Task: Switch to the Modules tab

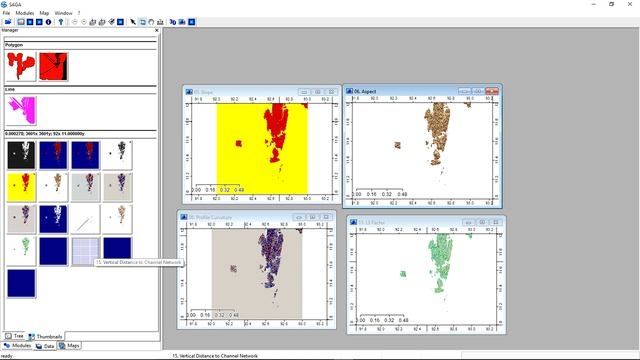Action: (17, 346)
